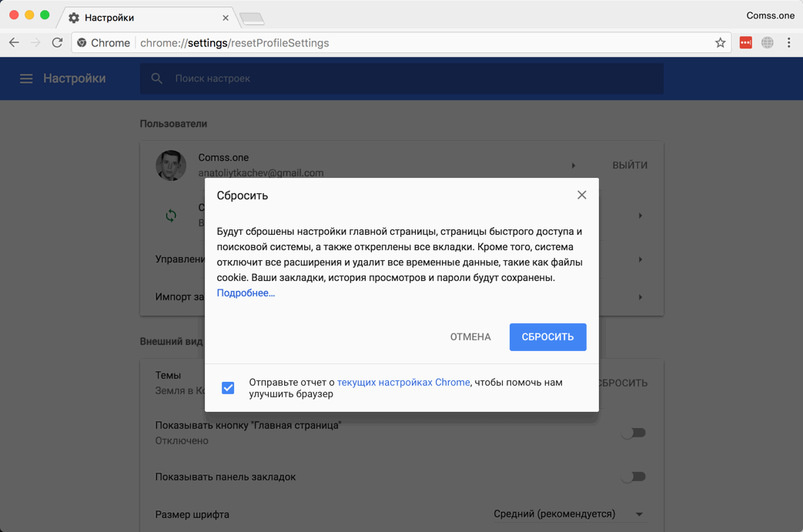The width and height of the screenshot is (803, 532).
Task: Open текущих настройках Chrome link
Action: pyautogui.click(x=403, y=383)
